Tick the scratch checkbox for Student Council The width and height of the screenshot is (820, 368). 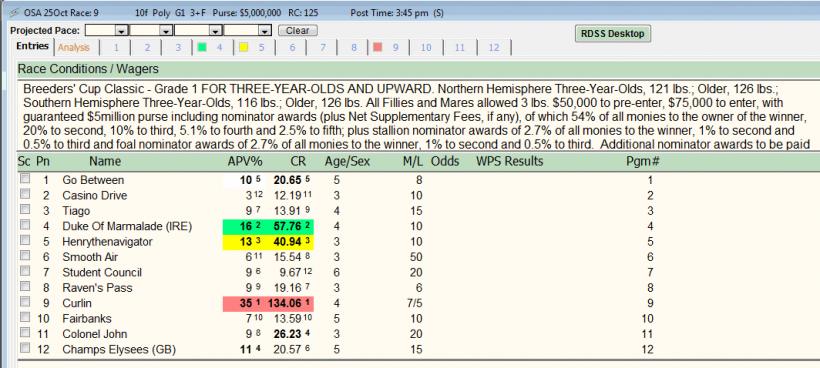tap(25, 271)
